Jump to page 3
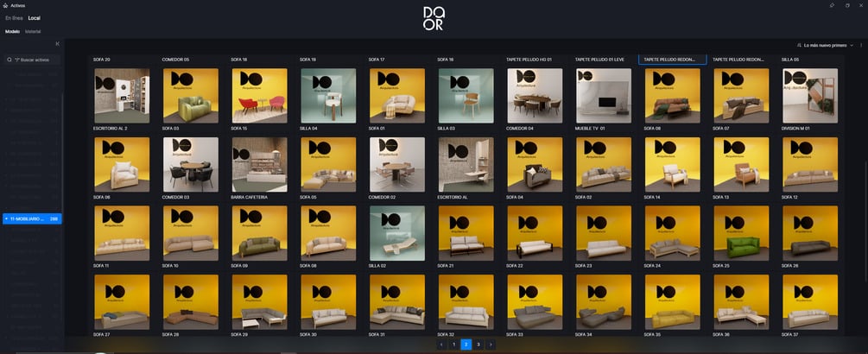868x354 pixels. click(478, 345)
